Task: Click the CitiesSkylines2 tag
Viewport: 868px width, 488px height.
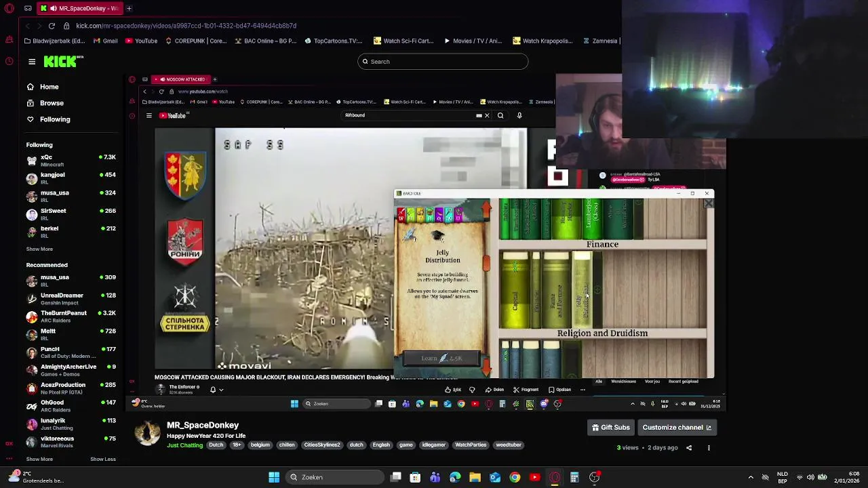Action: pyautogui.click(x=322, y=445)
